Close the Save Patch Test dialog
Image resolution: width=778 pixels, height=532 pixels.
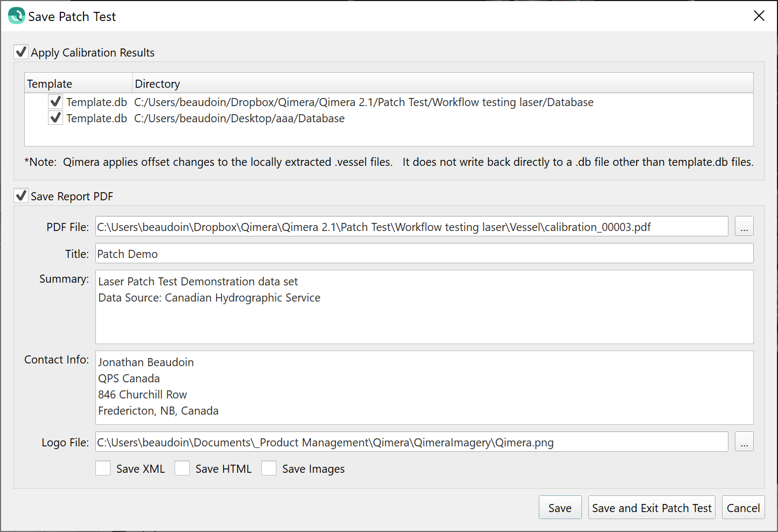pyautogui.click(x=759, y=16)
